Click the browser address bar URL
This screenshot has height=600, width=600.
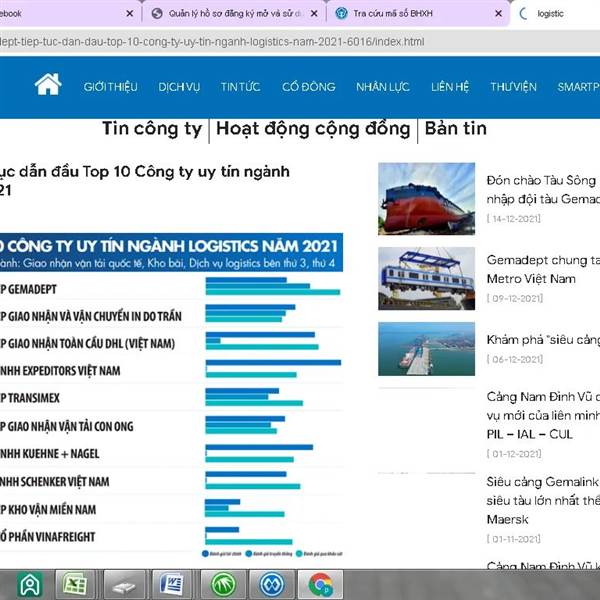click(212, 41)
